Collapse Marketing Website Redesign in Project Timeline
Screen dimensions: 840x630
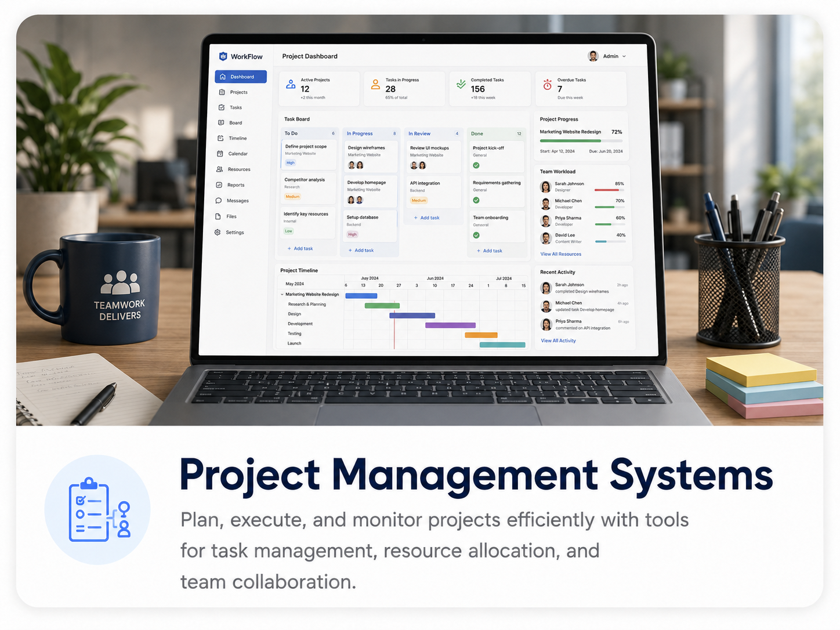pos(282,295)
